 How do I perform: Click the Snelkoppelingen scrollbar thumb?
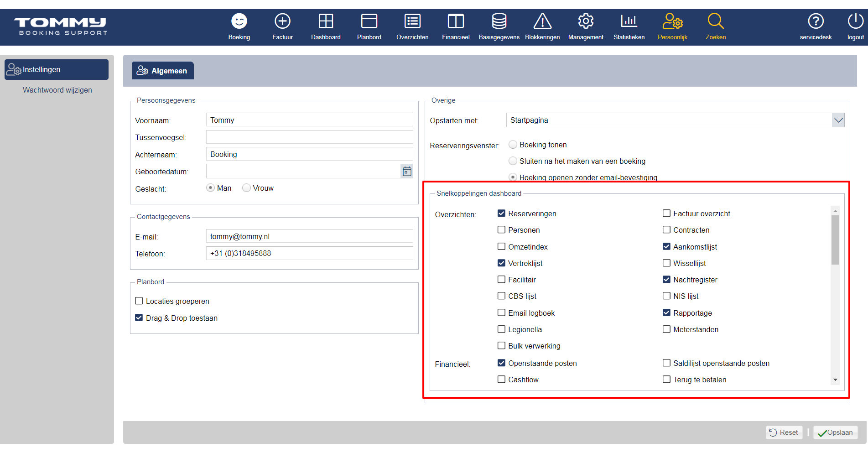835,240
